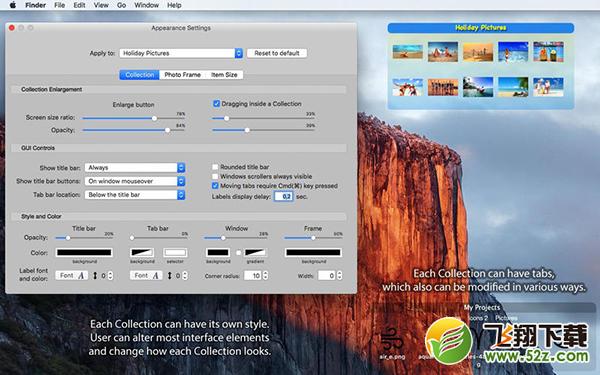Open second bottom-row sunset group photo

[443, 87]
